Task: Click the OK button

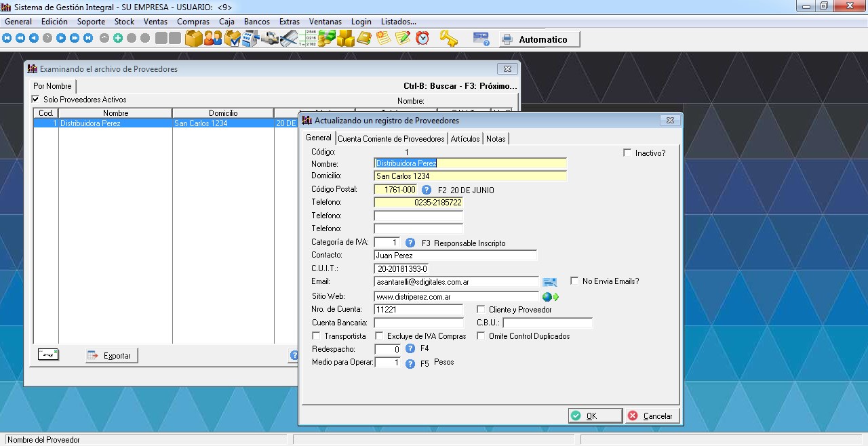Action: click(x=595, y=416)
